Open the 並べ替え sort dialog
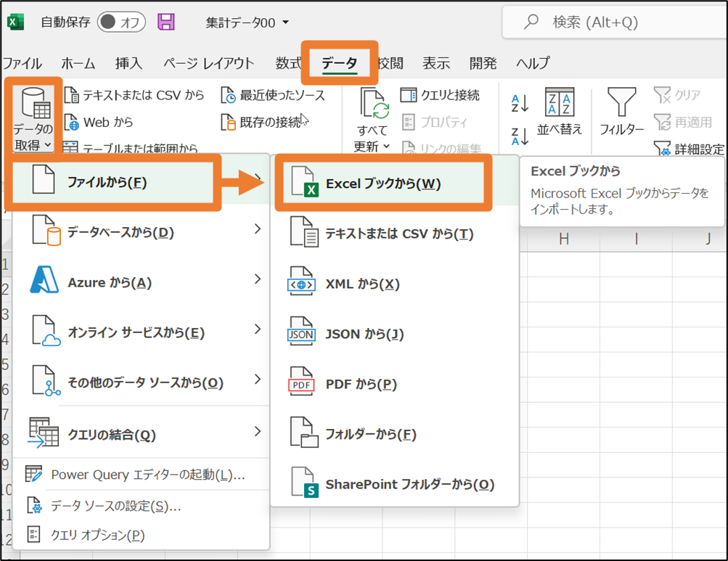728x561 pixels. point(560,112)
